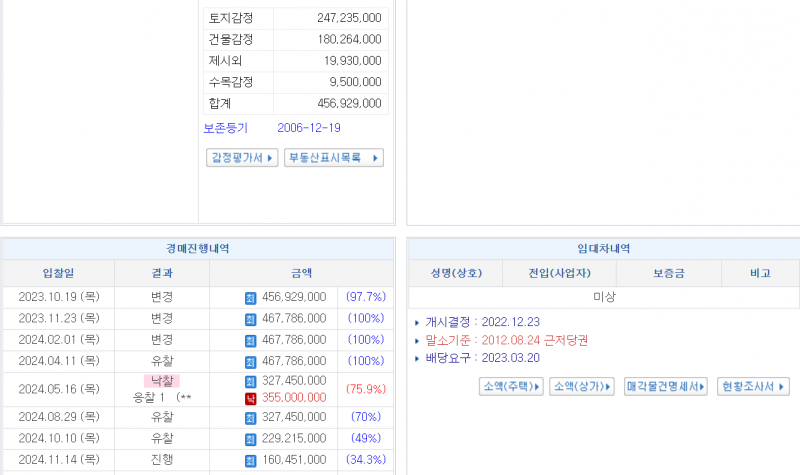Click the pink 낙찰 result label

(161, 381)
